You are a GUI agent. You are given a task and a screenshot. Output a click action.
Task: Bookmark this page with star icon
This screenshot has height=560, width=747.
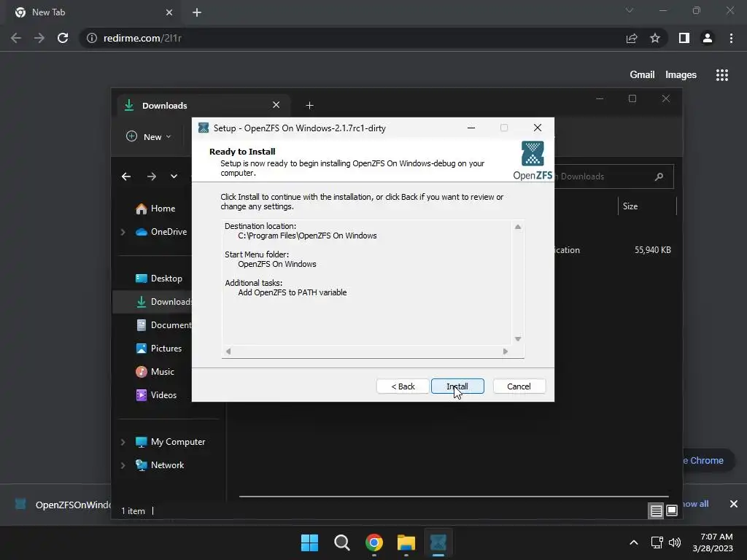click(x=655, y=38)
